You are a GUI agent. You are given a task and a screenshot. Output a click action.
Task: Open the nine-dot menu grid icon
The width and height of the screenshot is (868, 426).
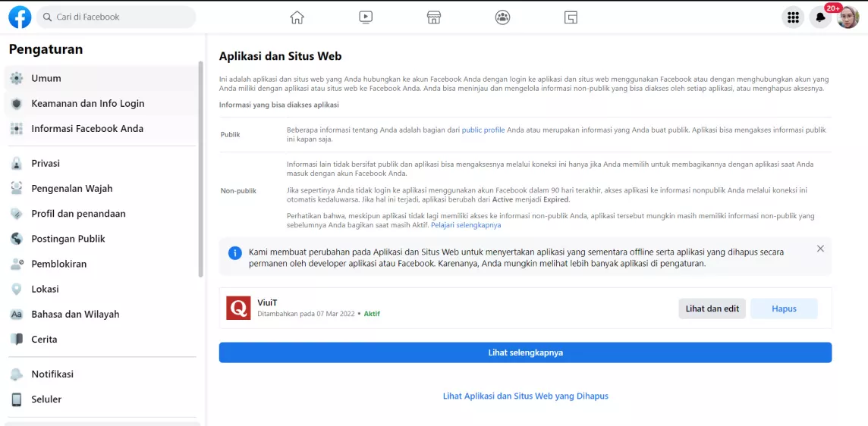point(793,17)
